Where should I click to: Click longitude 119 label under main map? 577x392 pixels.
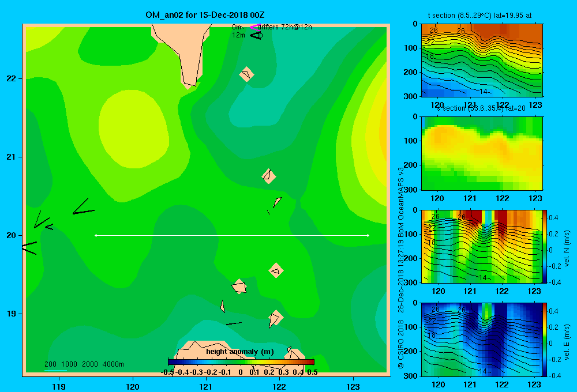click(59, 387)
